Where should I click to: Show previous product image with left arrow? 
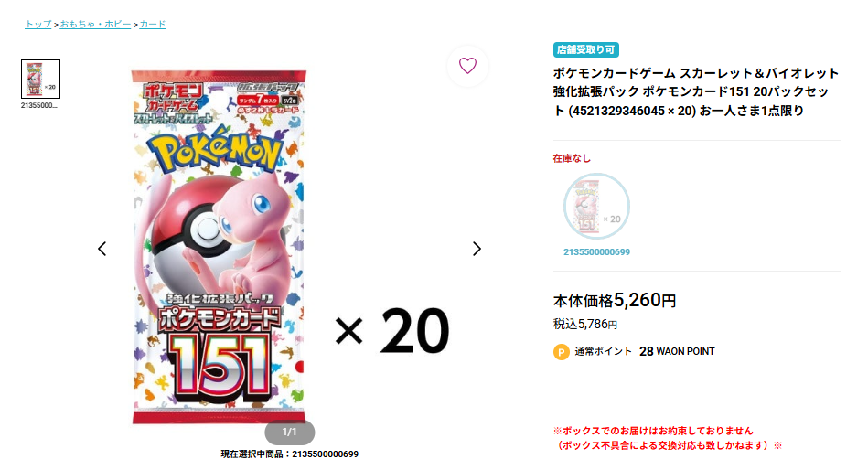tap(102, 249)
